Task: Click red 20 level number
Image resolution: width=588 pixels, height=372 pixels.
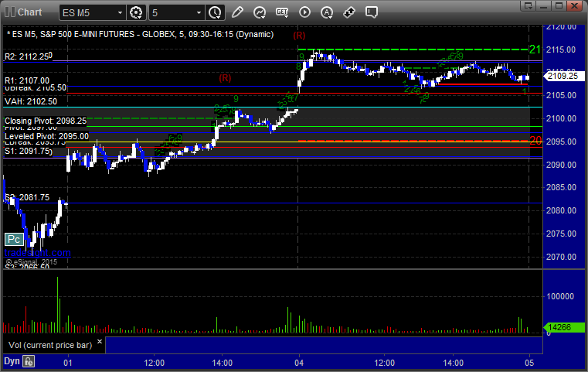Action: coord(535,141)
